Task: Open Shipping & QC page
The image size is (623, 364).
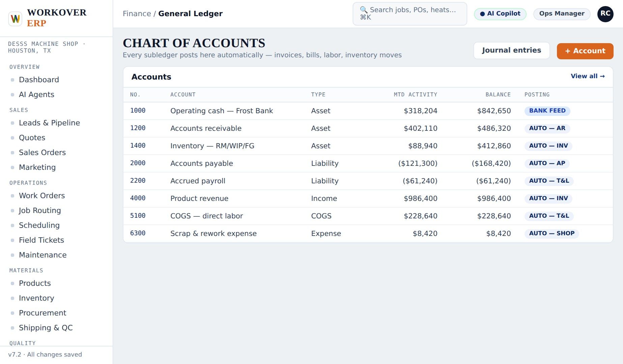Action: (46, 328)
